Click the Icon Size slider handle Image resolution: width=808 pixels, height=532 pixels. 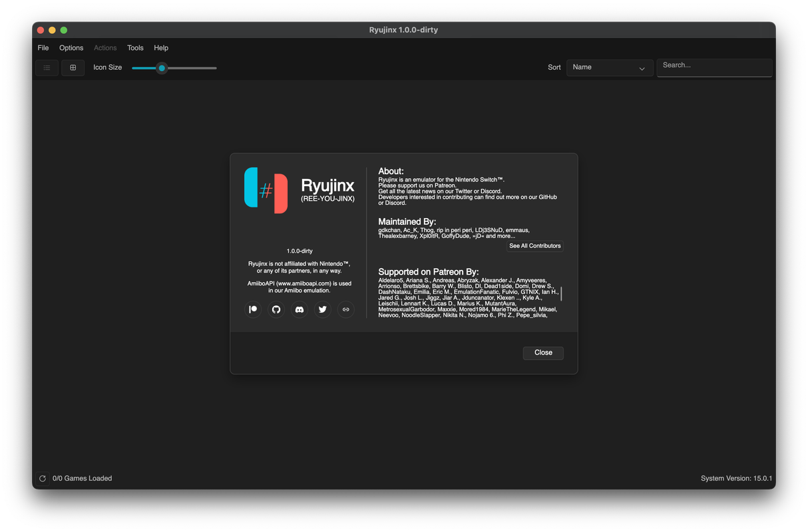click(x=162, y=68)
